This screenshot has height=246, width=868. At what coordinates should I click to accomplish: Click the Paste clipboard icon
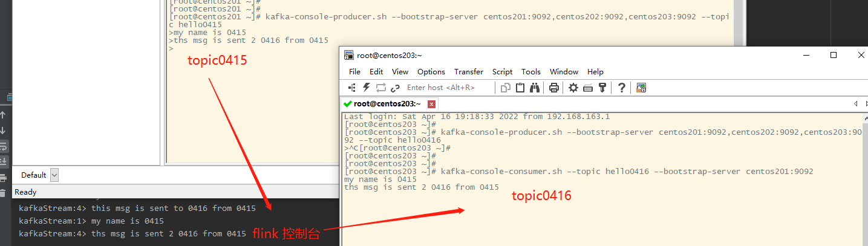click(x=520, y=88)
